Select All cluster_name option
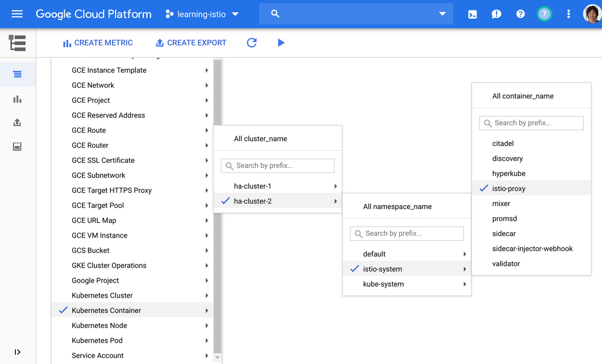 [x=260, y=139]
